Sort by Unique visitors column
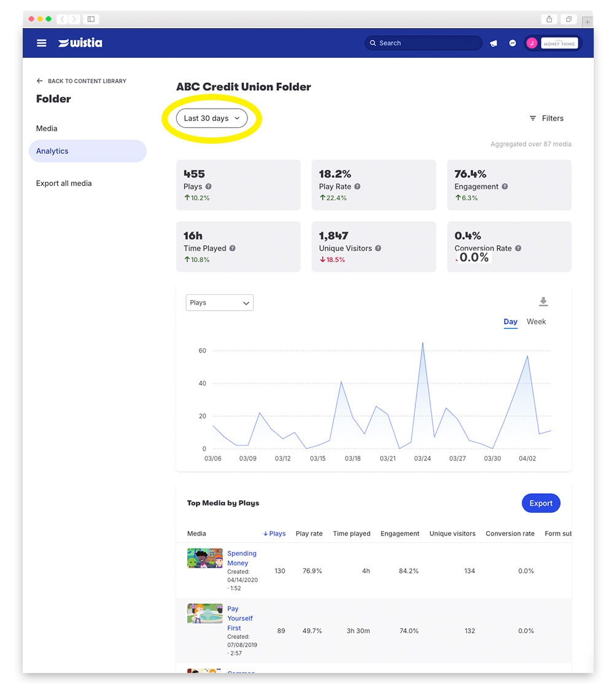The height and width of the screenshot is (700, 614). point(453,534)
